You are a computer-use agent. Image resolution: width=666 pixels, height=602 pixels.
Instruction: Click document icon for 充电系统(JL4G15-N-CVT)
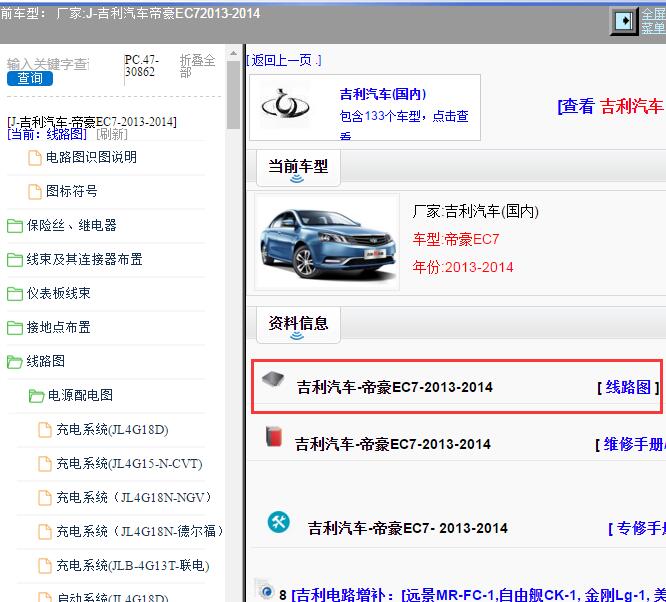pyautogui.click(x=45, y=464)
